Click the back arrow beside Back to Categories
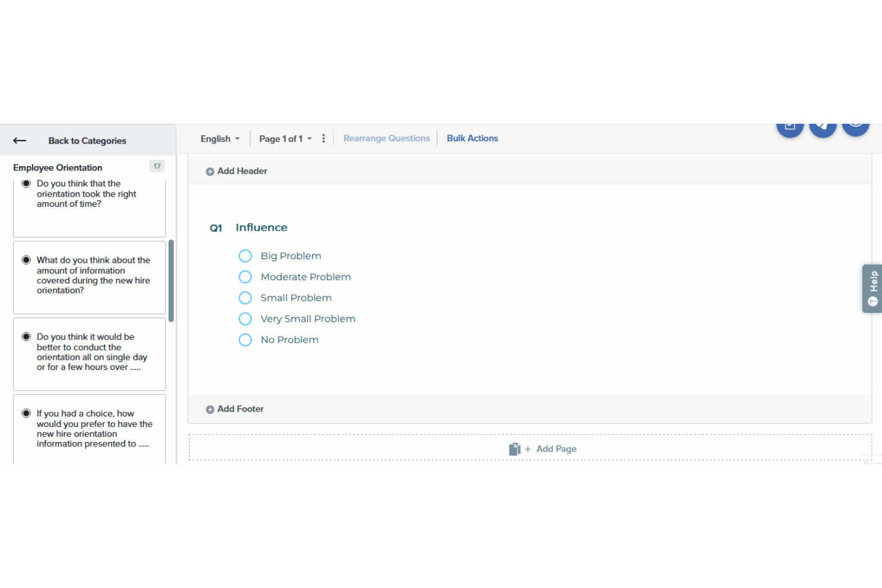Image resolution: width=882 pixels, height=588 pixels. (19, 141)
